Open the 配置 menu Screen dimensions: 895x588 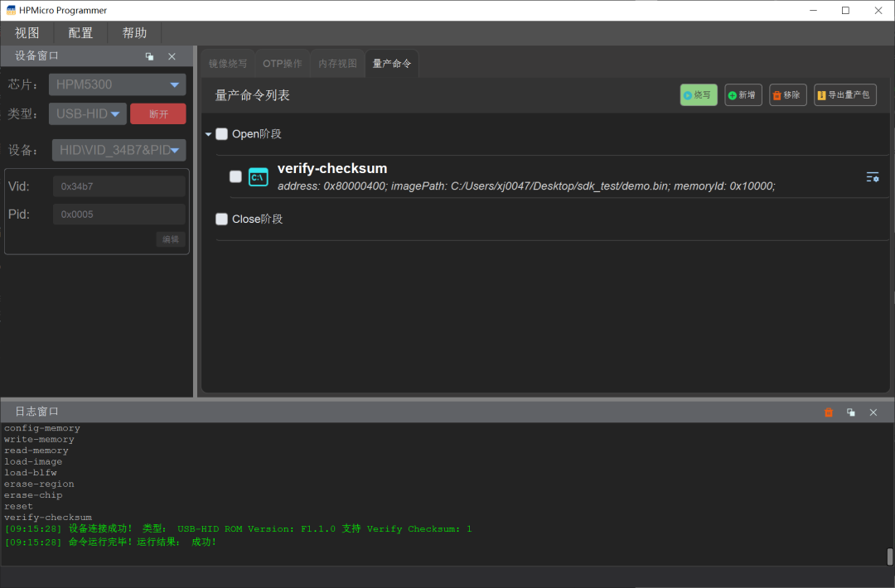(80, 33)
